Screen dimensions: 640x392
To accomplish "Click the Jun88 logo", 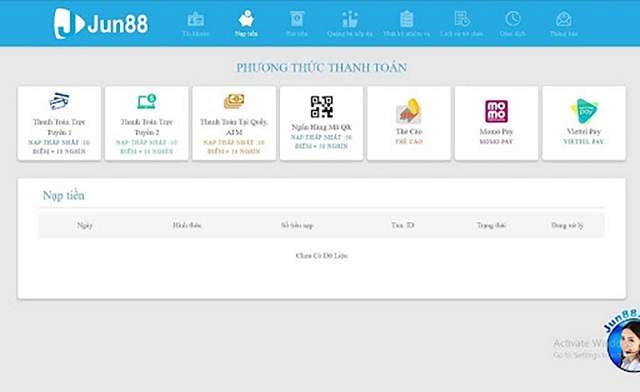I will click(x=101, y=23).
